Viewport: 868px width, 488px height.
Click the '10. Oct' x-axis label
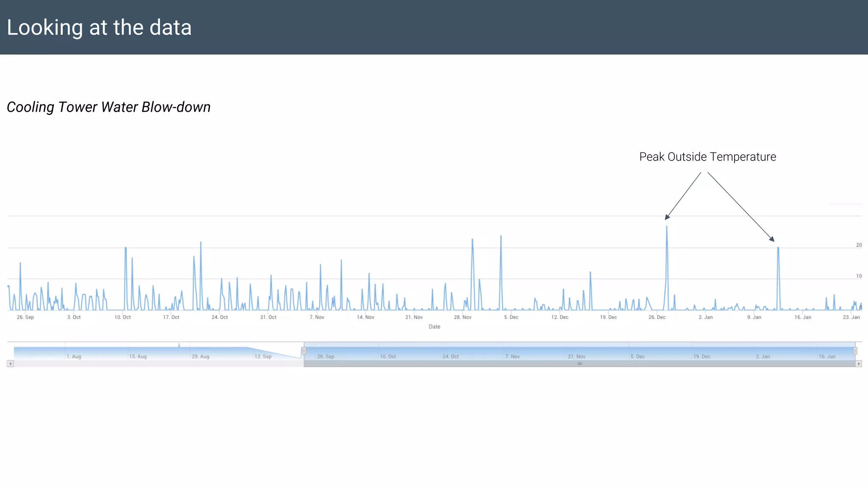pos(122,317)
